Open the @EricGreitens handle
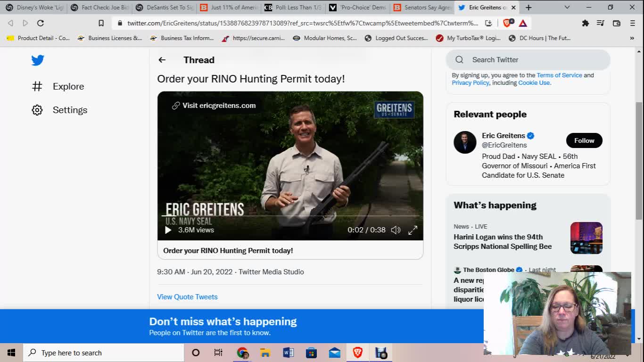Screen dimensions: 644x362 (x=504, y=145)
